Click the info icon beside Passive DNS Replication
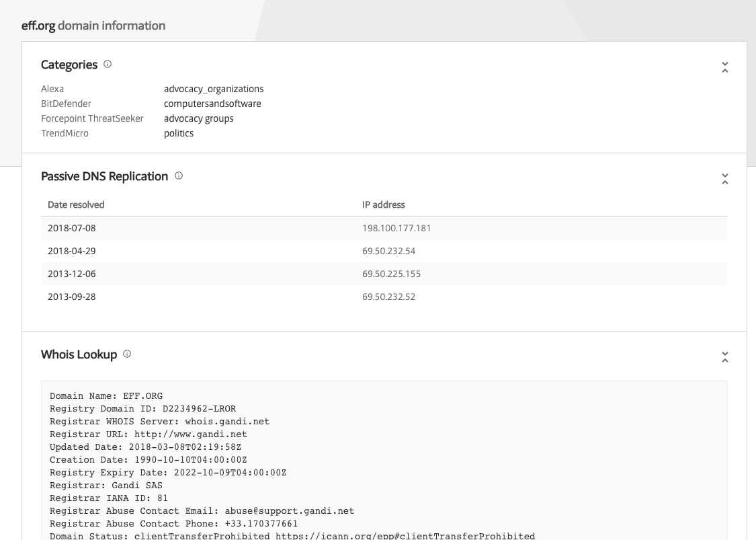Screen dimensions: 756x540 (178, 176)
